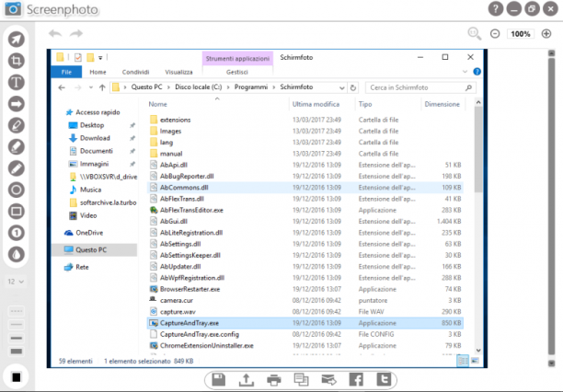Image resolution: width=563 pixels, height=392 pixels.
Task: Select the Text tool
Action: pyautogui.click(x=17, y=82)
